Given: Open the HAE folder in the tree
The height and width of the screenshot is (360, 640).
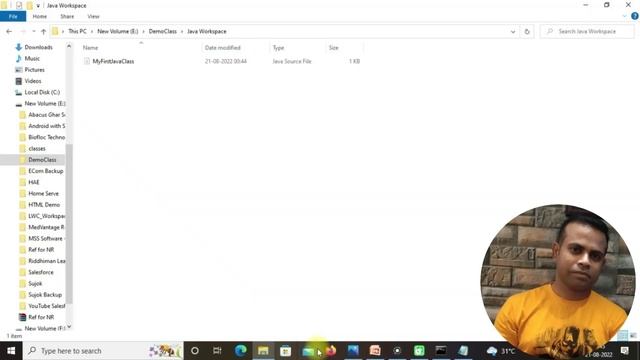Looking at the screenshot, I should coord(33,182).
